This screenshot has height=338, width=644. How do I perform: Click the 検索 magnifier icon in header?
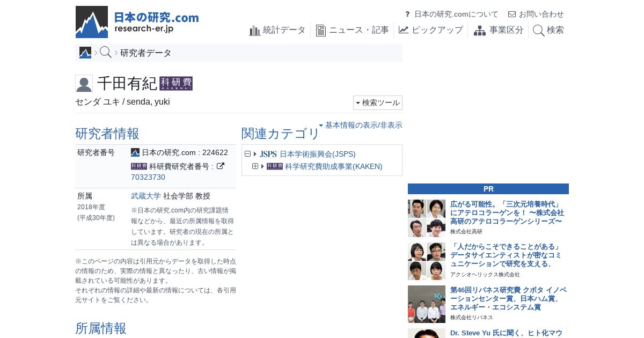coord(538,31)
